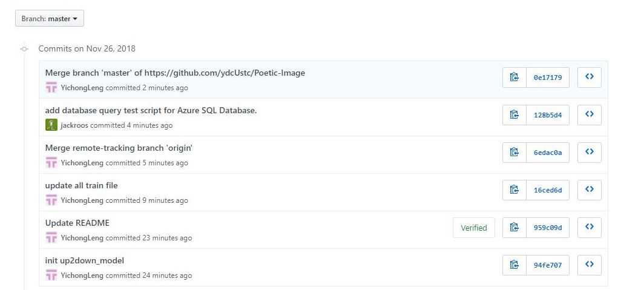The width and height of the screenshot is (644, 290).
Task: Browse repository at commit 16ced6d
Action: pos(590,189)
